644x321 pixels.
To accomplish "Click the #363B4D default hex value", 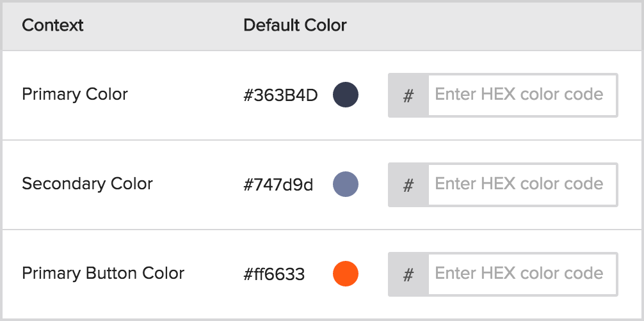I will click(x=280, y=95).
